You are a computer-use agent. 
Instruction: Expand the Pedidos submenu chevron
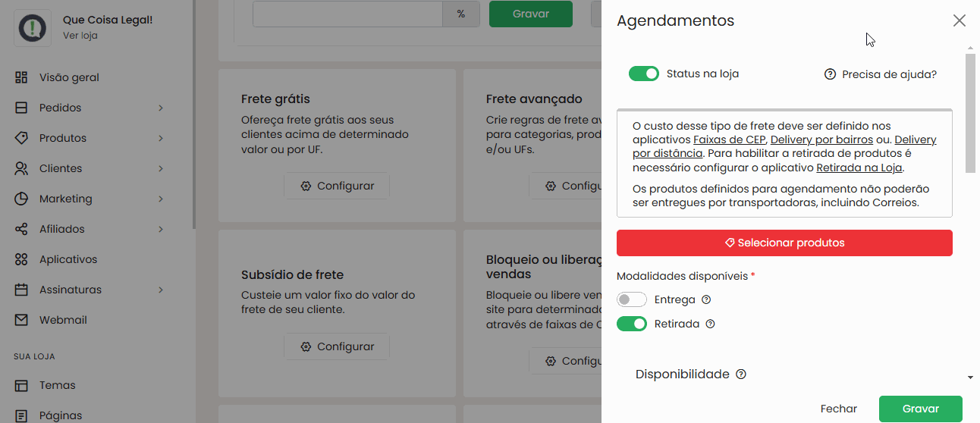161,108
